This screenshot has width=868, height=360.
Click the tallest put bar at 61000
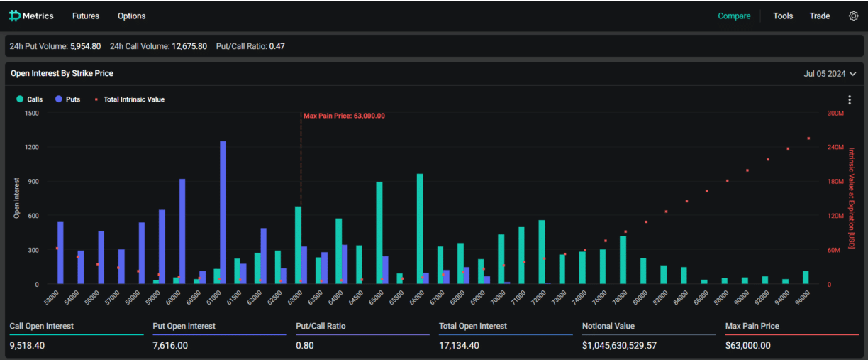click(223, 213)
